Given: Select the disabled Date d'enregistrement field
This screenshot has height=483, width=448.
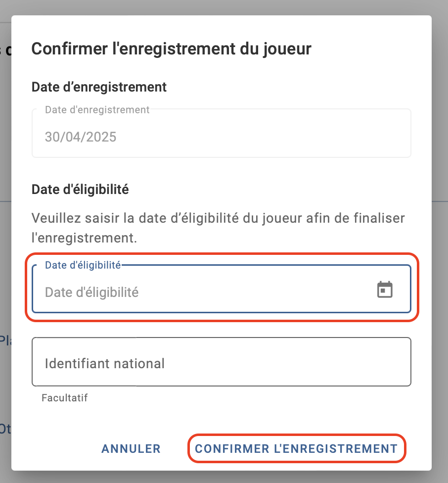Looking at the screenshot, I should point(222,133).
